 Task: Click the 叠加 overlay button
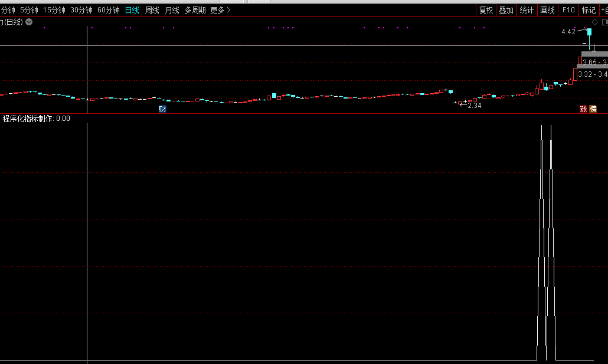coord(506,10)
